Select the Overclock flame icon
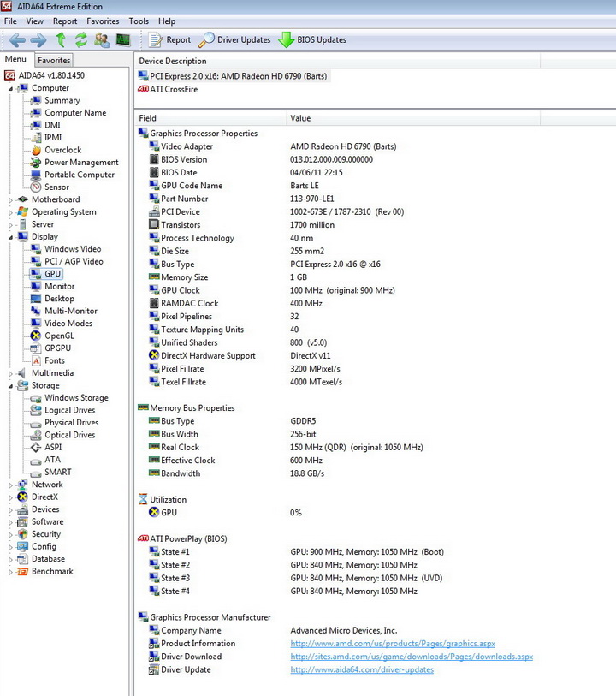The image size is (616, 696). tap(36, 150)
